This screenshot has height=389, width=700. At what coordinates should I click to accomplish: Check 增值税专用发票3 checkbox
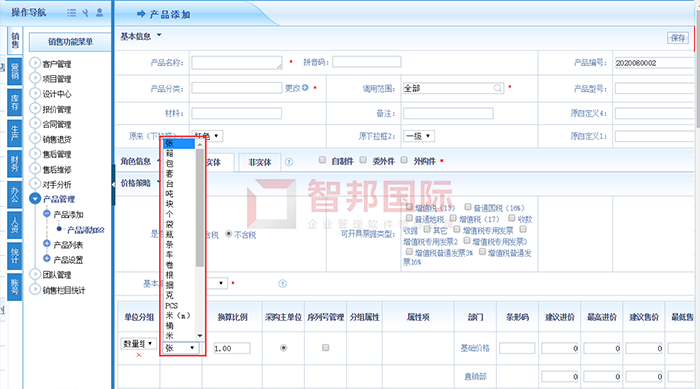coord(467,240)
